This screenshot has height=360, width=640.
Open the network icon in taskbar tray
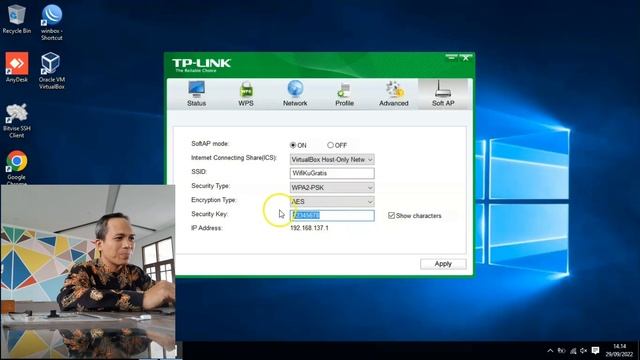573,351
